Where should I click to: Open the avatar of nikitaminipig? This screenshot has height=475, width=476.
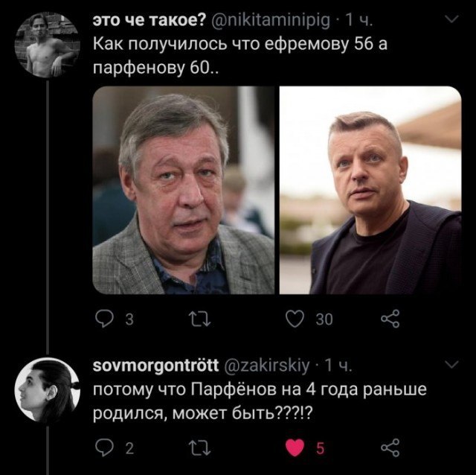point(48,45)
